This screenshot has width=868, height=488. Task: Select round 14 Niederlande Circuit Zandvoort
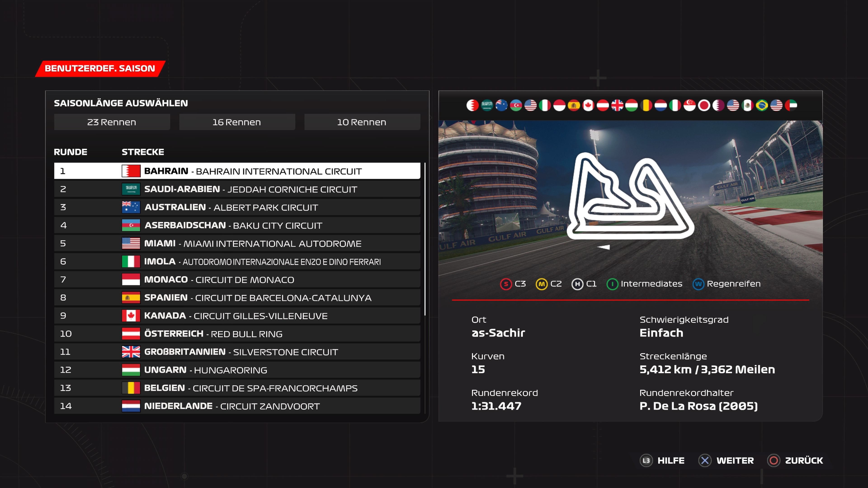pyautogui.click(x=237, y=406)
